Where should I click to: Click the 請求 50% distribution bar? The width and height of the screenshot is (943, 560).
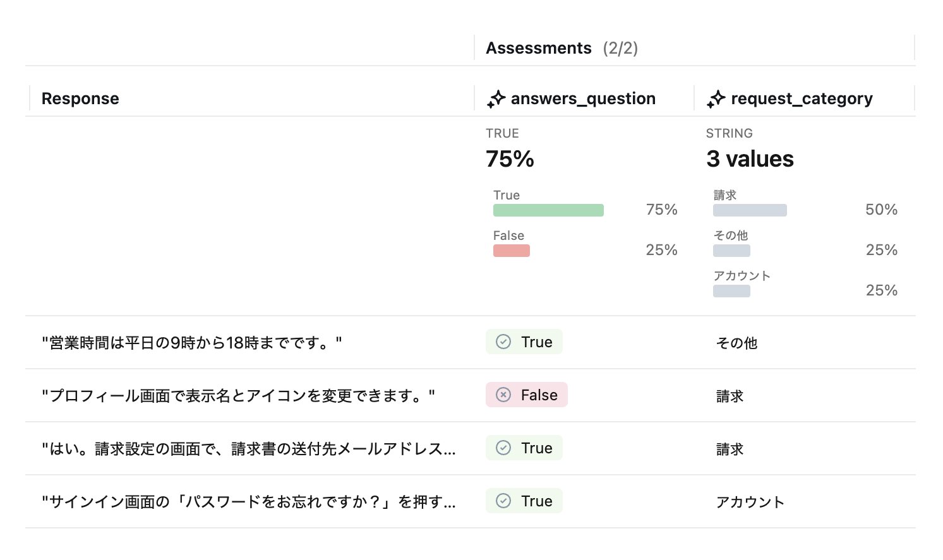(750, 210)
